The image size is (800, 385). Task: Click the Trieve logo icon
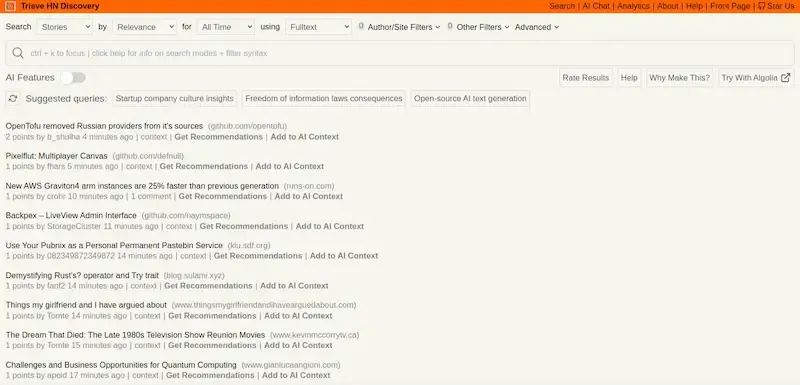pyautogui.click(x=10, y=6)
